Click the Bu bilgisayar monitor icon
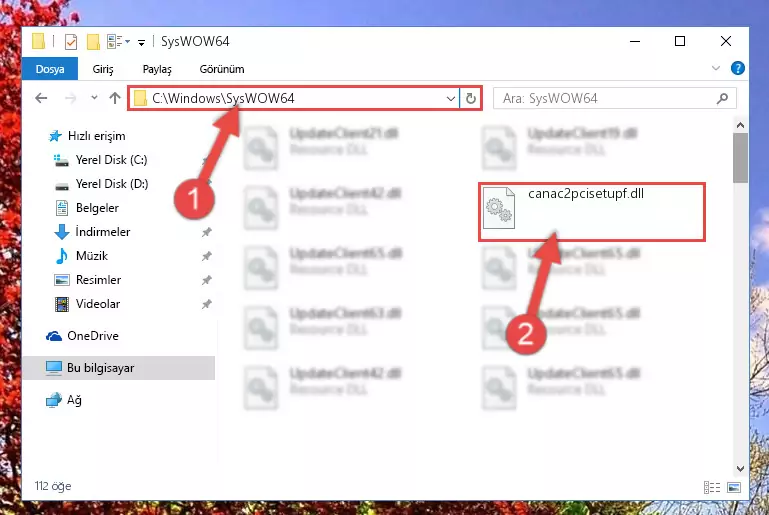The image size is (769, 515). pyautogui.click(x=53, y=368)
